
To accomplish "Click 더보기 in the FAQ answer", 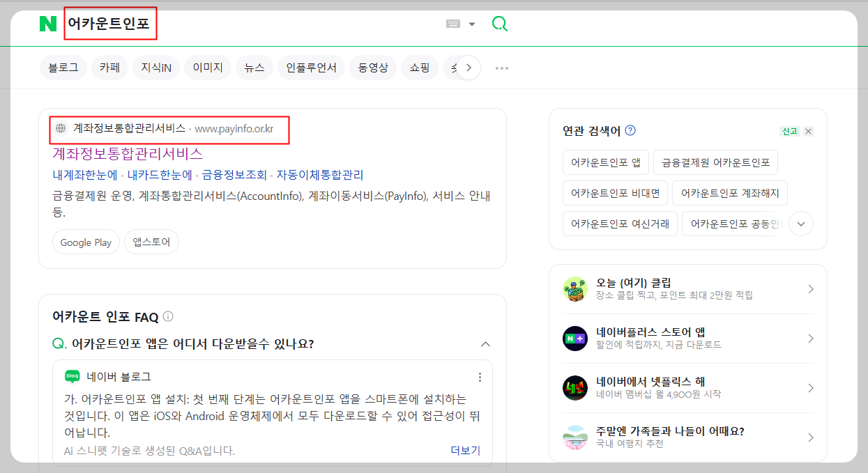I will [x=466, y=451].
